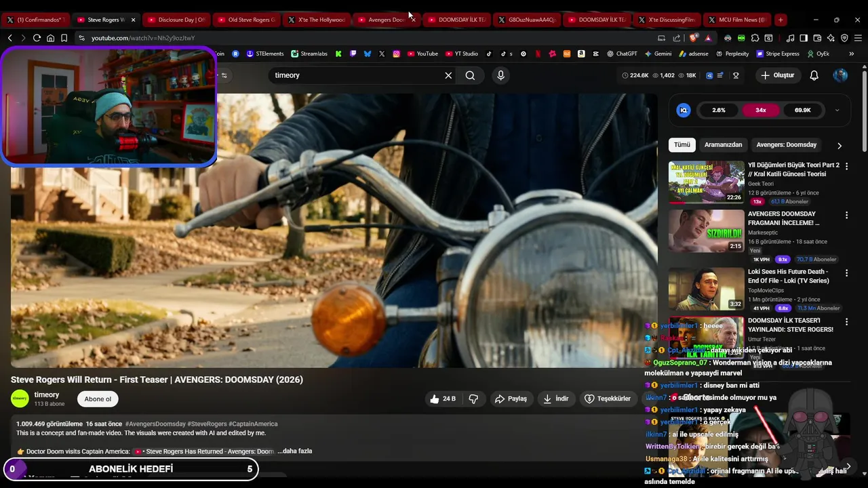The image size is (868, 488).
Task: Expand the vidIQ stats panel chevron
Action: point(837,110)
